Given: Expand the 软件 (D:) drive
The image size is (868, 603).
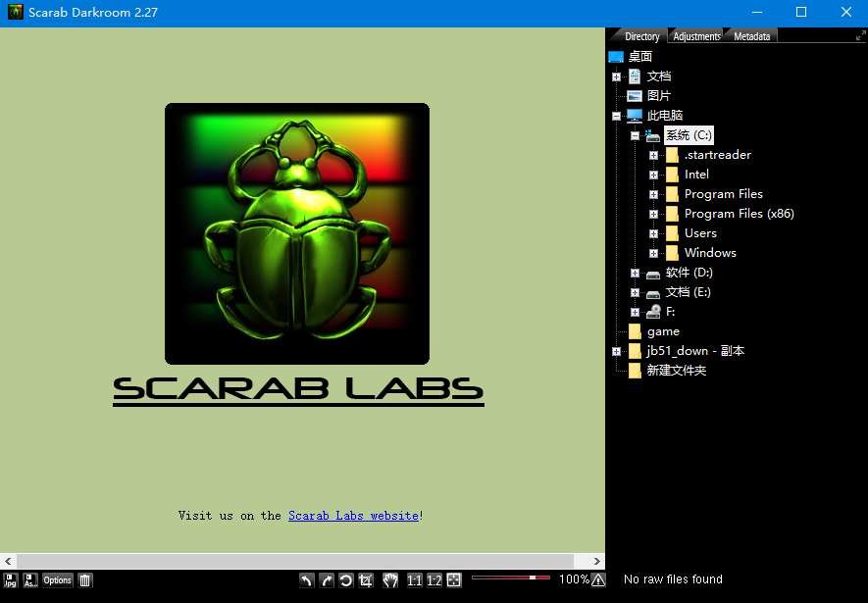Looking at the screenshot, I should 635,274.
